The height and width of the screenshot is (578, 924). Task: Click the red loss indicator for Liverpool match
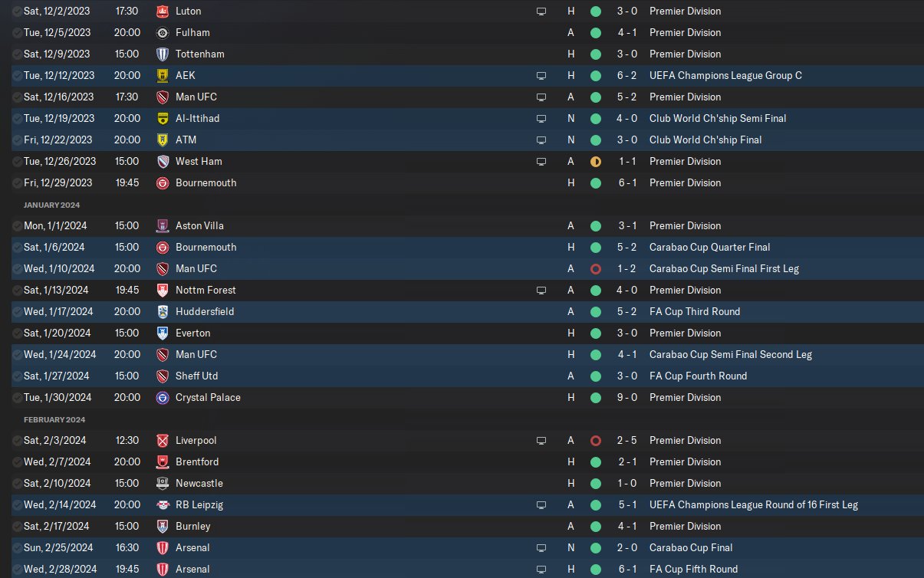pyautogui.click(x=596, y=441)
